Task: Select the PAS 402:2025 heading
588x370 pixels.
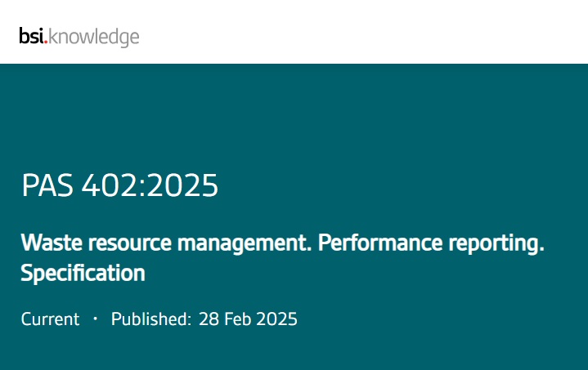Action: click(x=119, y=185)
